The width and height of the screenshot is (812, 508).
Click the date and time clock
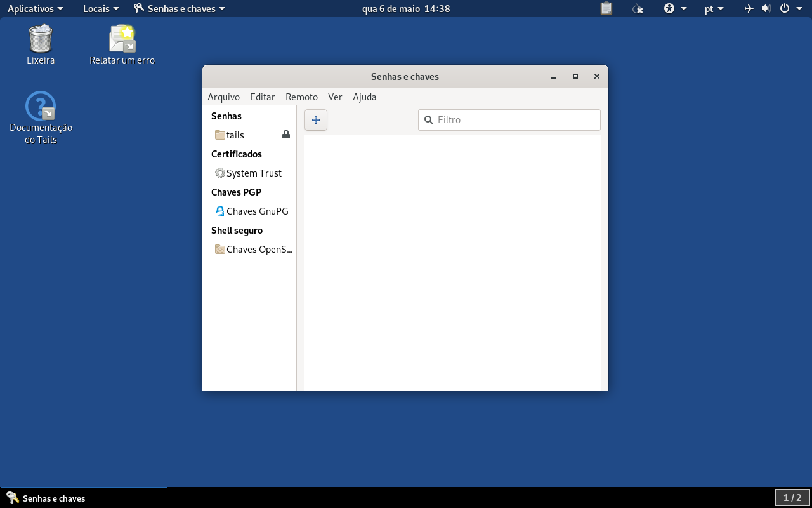coord(406,9)
